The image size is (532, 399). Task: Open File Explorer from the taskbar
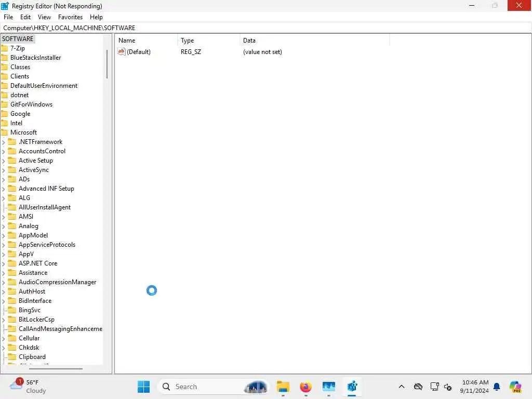pyautogui.click(x=283, y=387)
